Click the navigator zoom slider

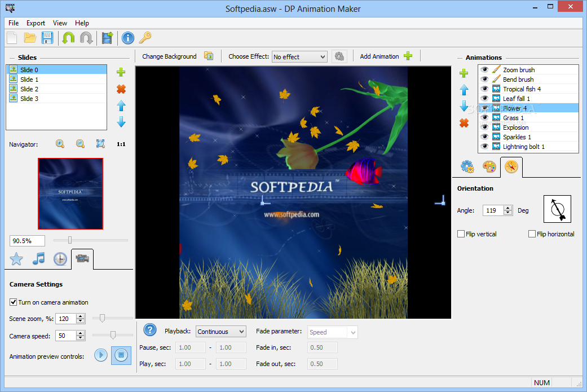pos(91,240)
